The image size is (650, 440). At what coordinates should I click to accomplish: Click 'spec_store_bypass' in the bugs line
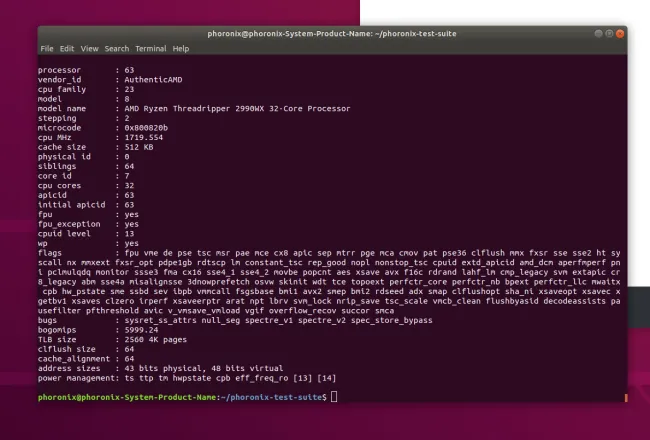(x=391, y=320)
